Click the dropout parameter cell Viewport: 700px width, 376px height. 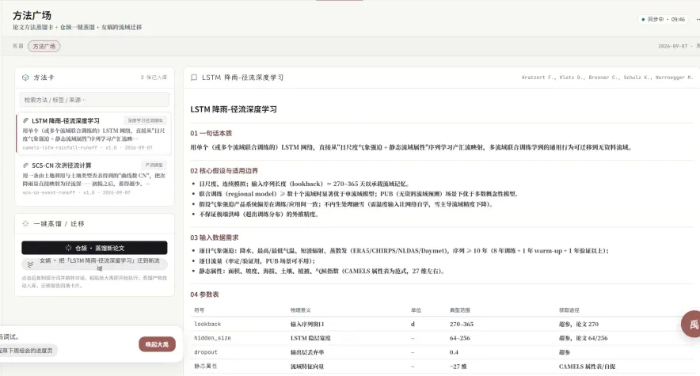tap(205, 352)
